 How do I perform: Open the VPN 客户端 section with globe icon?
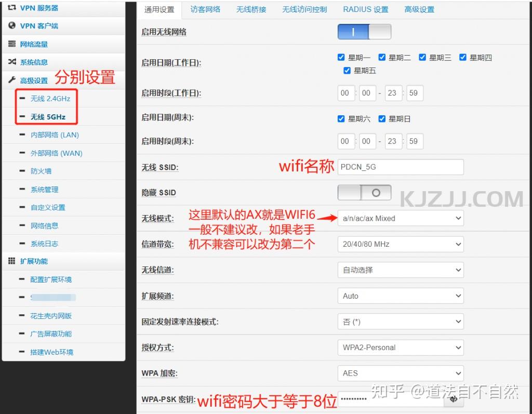tap(39, 25)
